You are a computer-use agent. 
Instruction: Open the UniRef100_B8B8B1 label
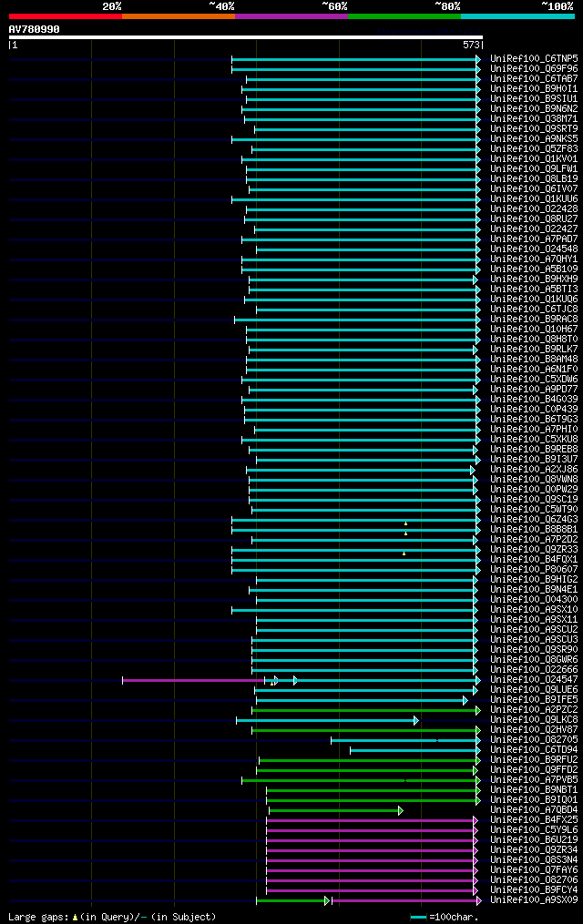click(x=534, y=530)
